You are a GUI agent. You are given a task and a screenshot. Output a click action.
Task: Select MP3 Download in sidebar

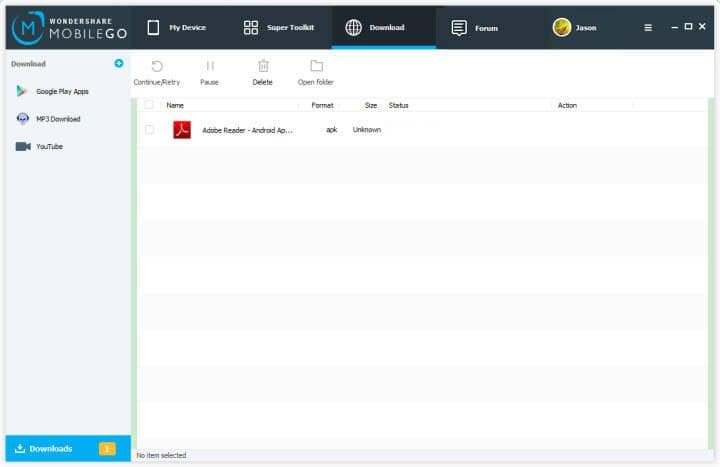click(58, 119)
